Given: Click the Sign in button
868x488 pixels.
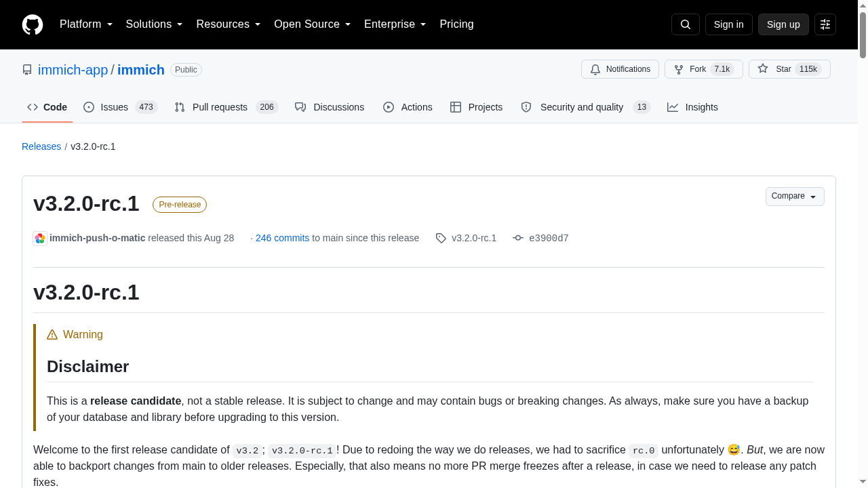Looking at the screenshot, I should tap(729, 24).
